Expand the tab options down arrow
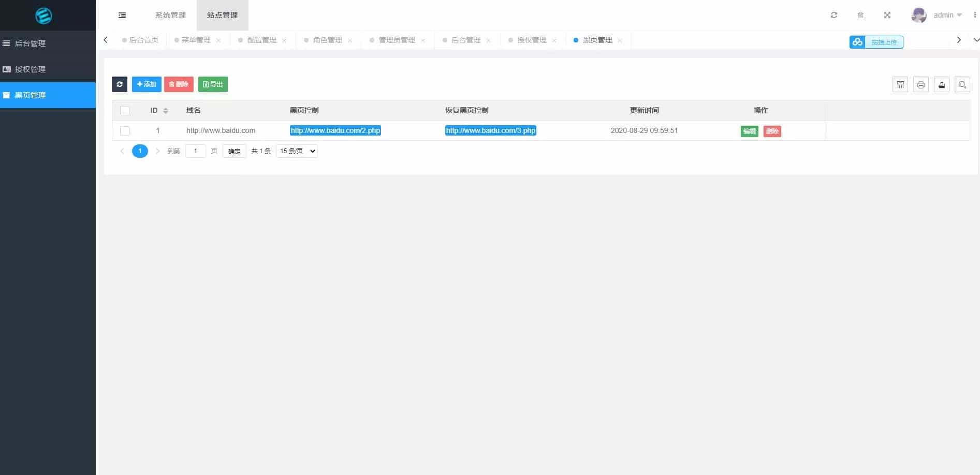The width and height of the screenshot is (980, 475). tap(976, 40)
